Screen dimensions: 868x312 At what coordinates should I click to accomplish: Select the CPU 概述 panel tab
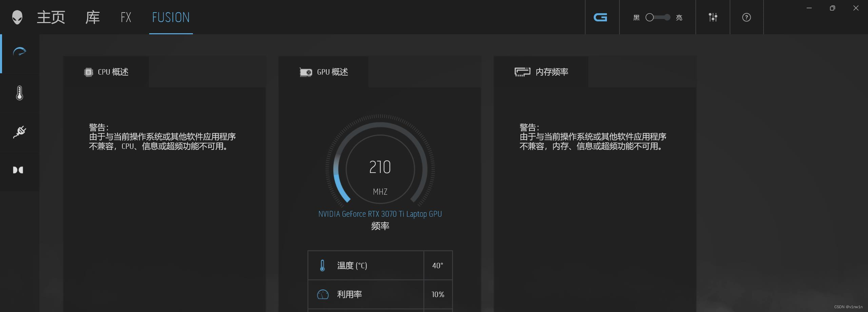(x=106, y=72)
